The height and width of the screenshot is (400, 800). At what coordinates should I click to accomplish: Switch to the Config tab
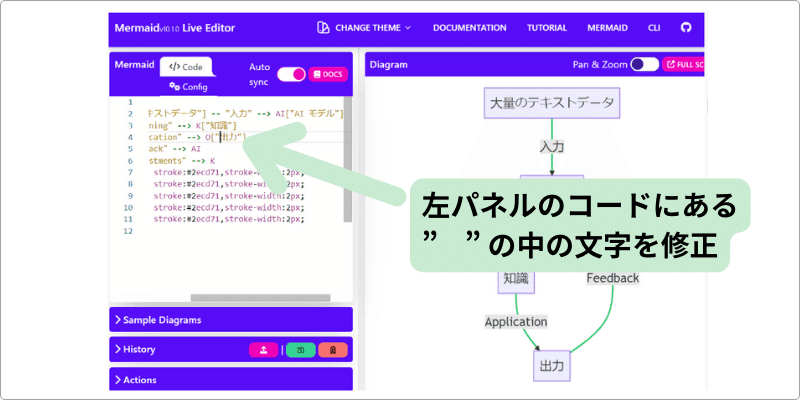coord(188,86)
